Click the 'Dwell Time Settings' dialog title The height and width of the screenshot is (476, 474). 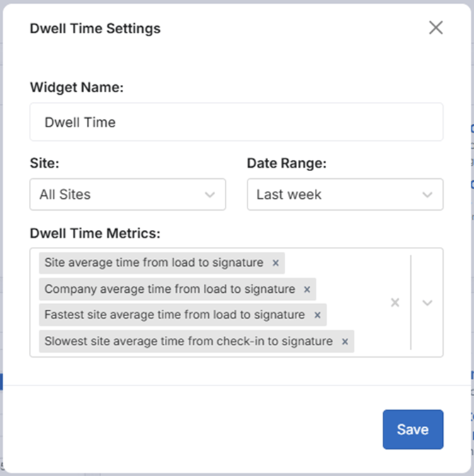95,28
